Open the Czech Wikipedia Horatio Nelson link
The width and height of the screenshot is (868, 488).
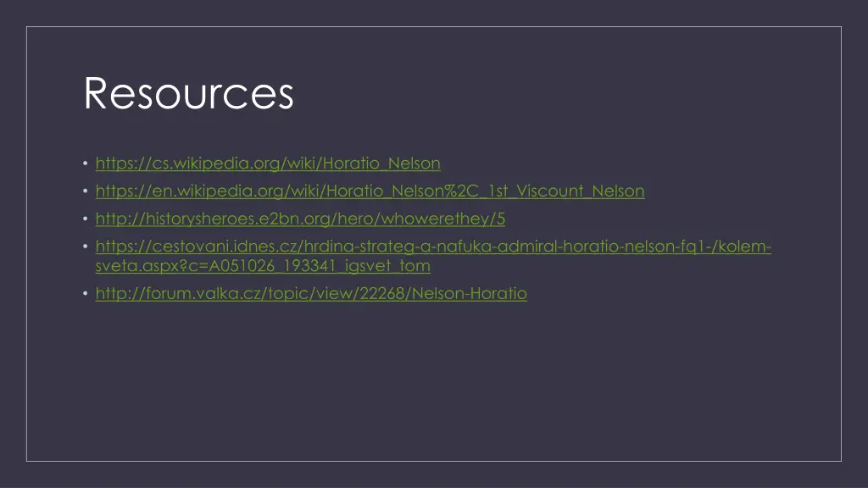point(268,163)
